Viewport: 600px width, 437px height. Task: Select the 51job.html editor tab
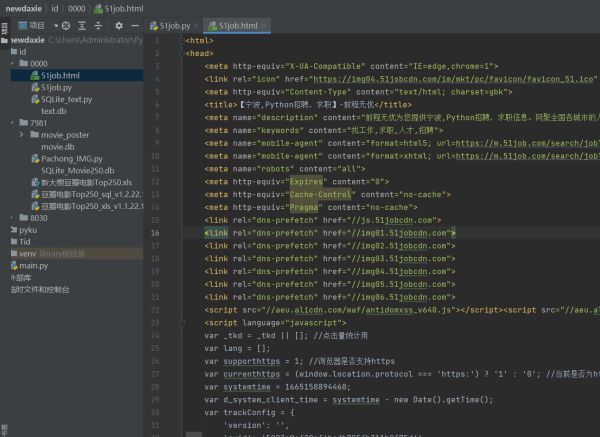237,25
